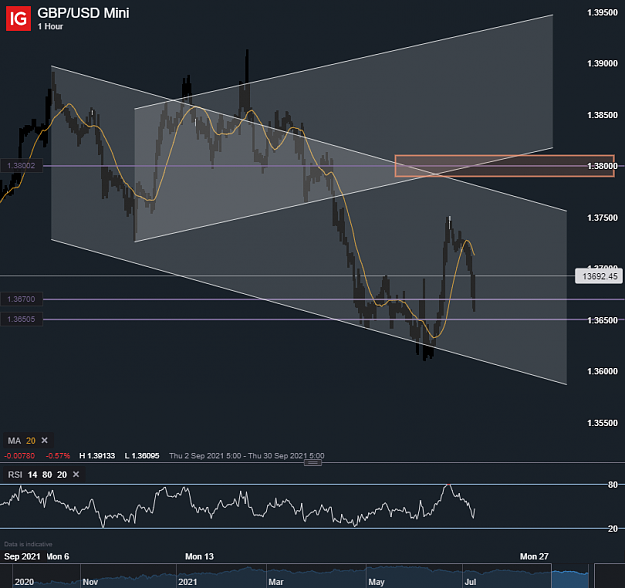Grab the panel divider handle above RSI
The width and height of the screenshot is (625, 588).
coord(313,462)
